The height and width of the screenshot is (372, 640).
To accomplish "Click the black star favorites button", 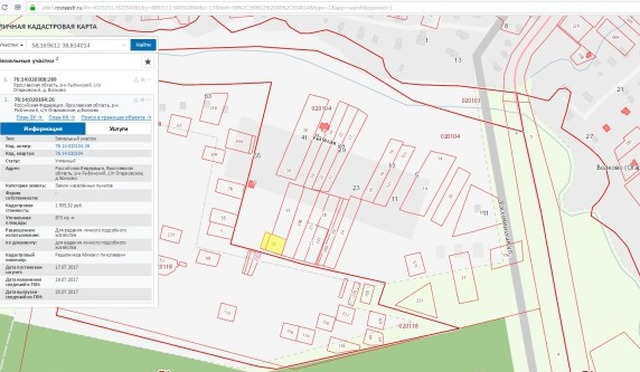I will [148, 62].
